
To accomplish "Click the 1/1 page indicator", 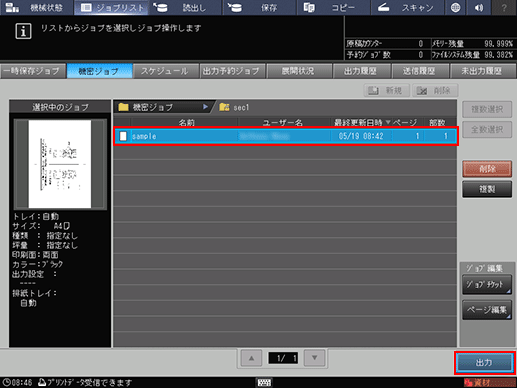I will pyautogui.click(x=283, y=358).
